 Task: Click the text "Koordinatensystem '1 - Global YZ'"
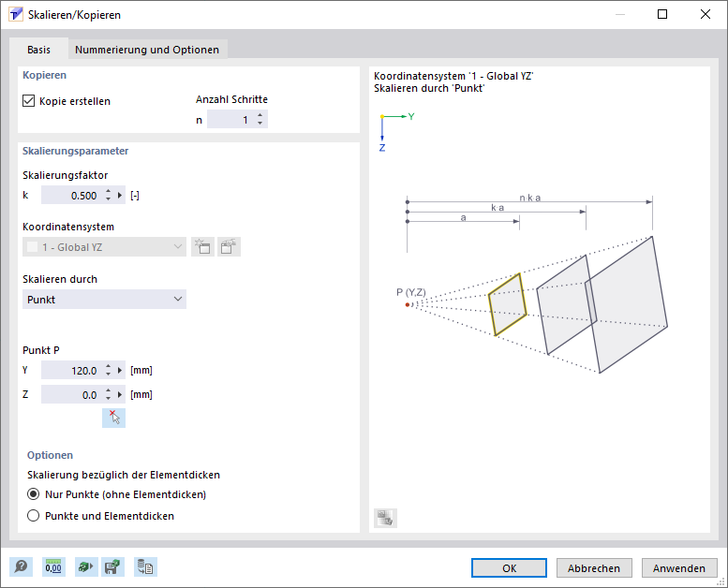[453, 76]
